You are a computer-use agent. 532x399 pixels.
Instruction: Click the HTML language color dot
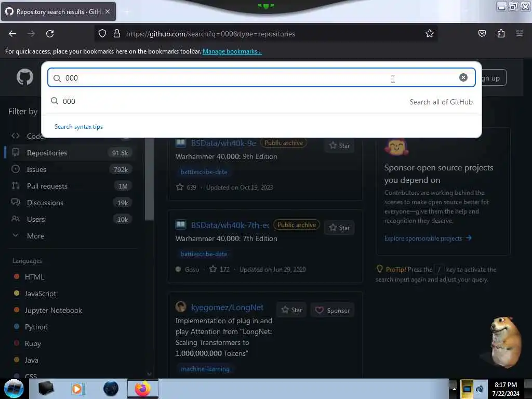point(16,276)
